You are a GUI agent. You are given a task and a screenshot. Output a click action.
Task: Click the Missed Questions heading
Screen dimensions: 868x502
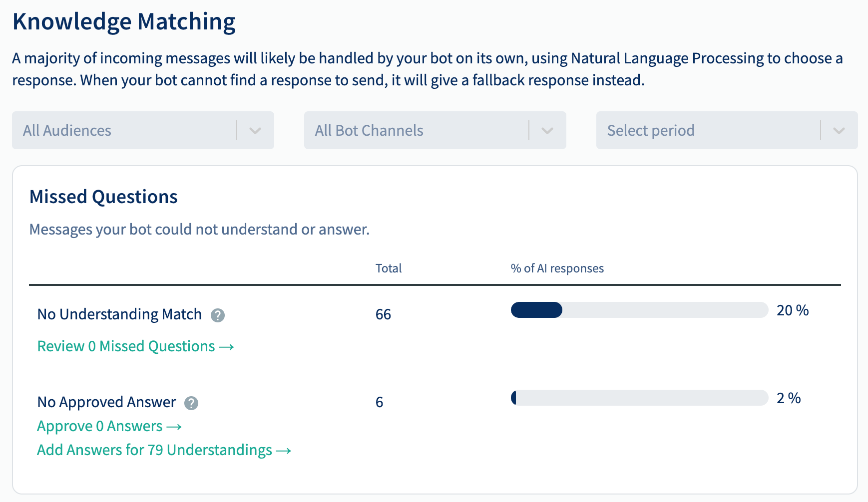103,197
